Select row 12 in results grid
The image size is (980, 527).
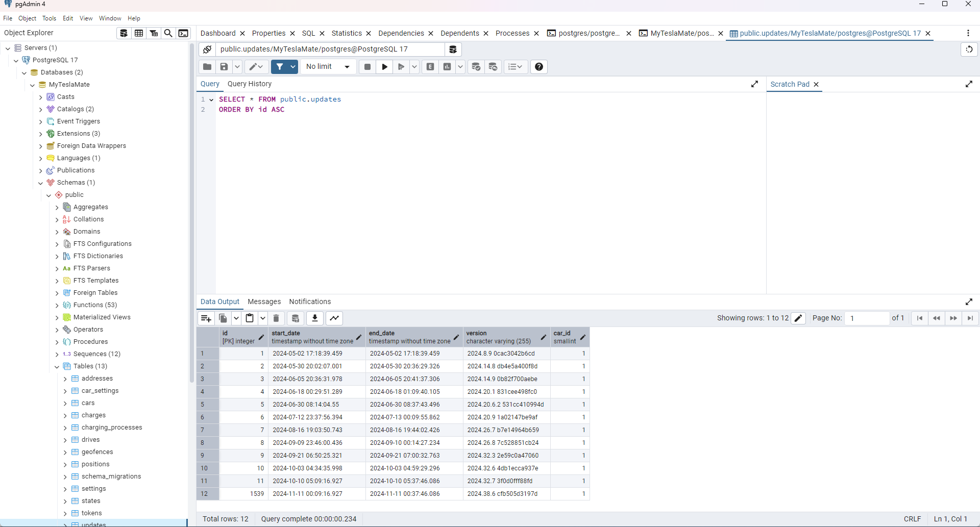click(208, 494)
